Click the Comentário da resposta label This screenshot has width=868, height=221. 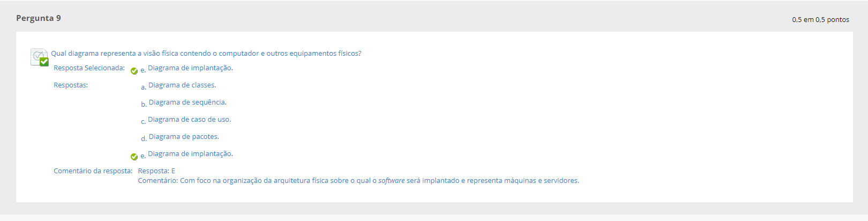coord(93,171)
